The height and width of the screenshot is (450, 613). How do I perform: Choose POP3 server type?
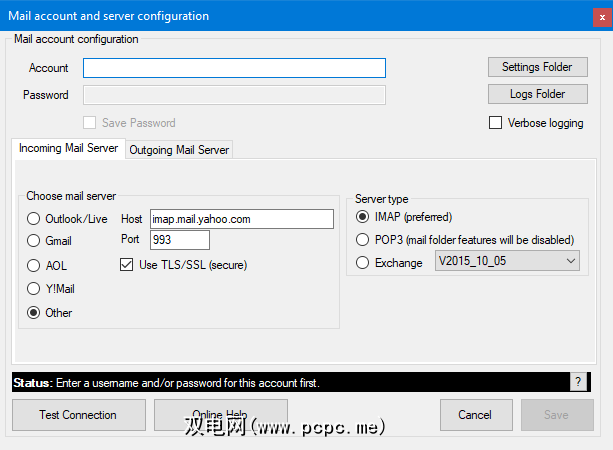362,239
